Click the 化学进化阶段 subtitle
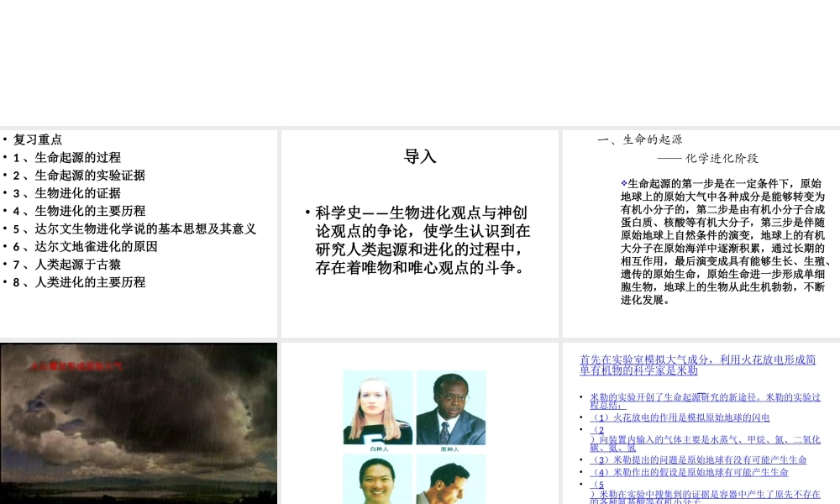This screenshot has height=504, width=840. tap(707, 158)
